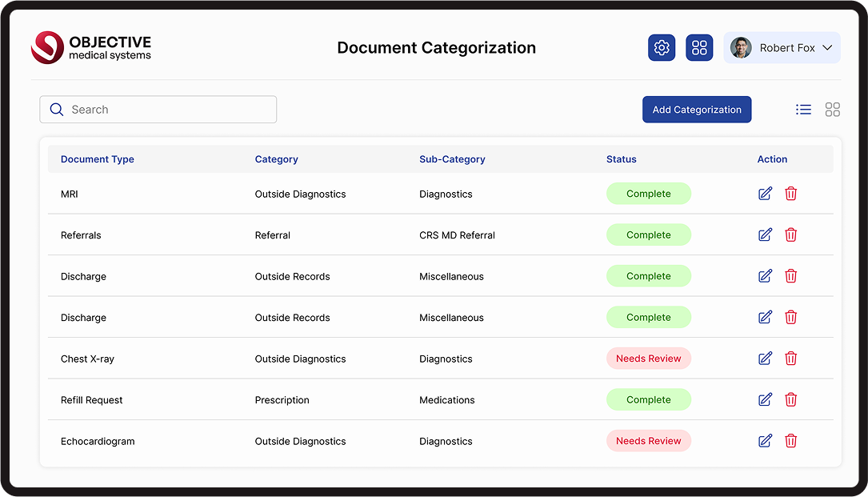Switch to grid view layout
The width and height of the screenshot is (868, 497).
[833, 110]
